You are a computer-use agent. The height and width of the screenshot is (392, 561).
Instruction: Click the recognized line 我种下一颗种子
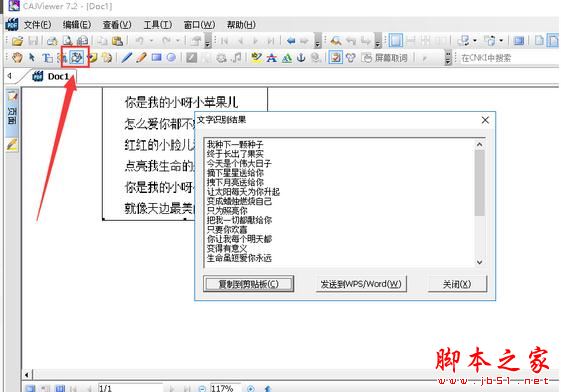tap(235, 144)
